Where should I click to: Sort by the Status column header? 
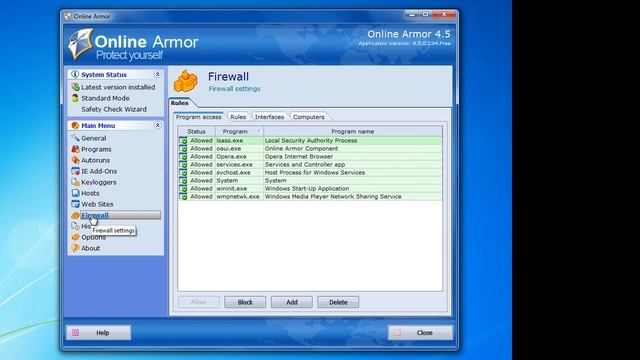click(x=196, y=131)
